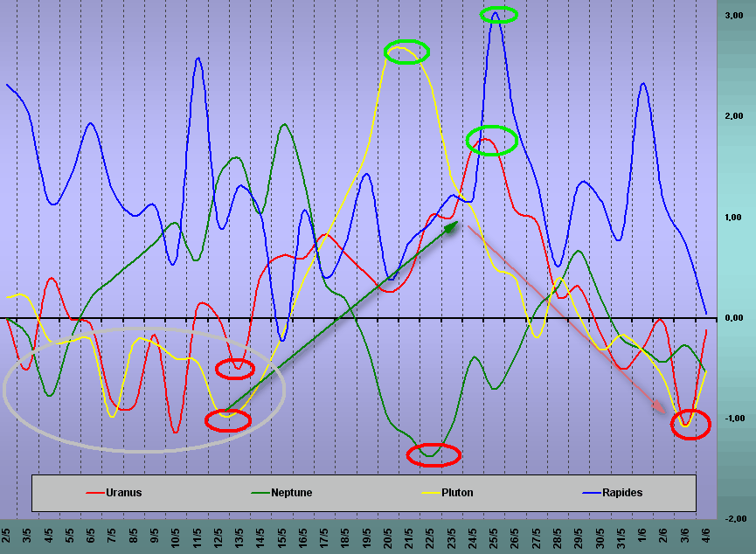This screenshot has height=554, width=756.
Task: Select the red circle at the 3/6 bottom
Action: [690, 425]
